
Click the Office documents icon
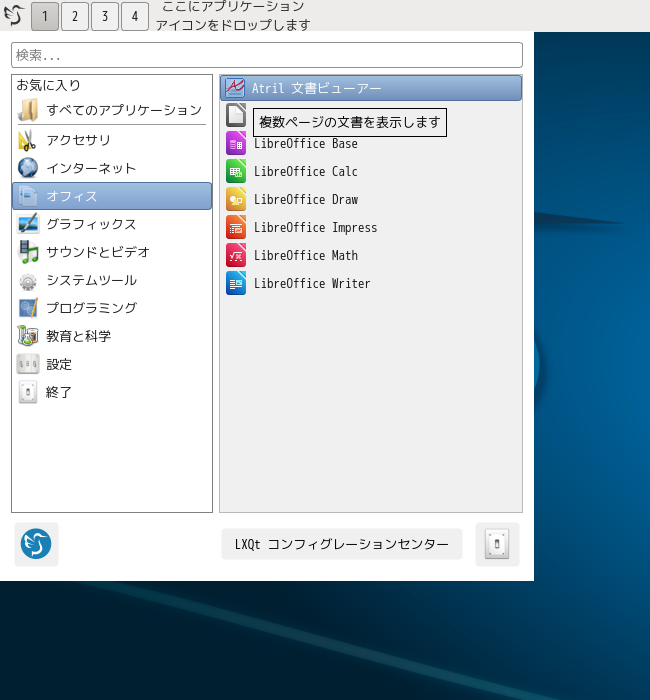[28, 196]
